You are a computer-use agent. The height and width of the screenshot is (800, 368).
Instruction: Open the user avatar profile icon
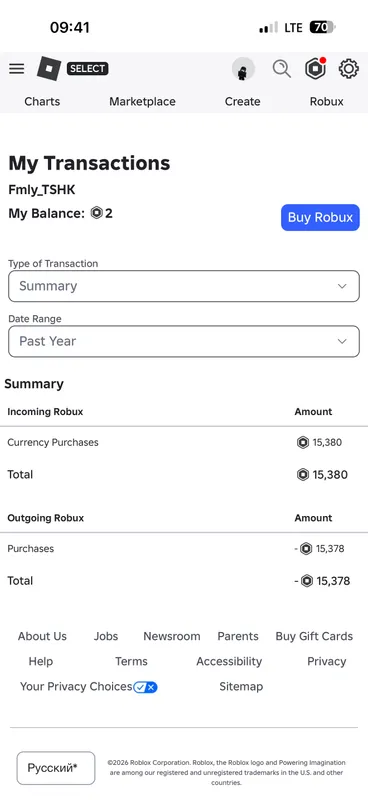[243, 69]
